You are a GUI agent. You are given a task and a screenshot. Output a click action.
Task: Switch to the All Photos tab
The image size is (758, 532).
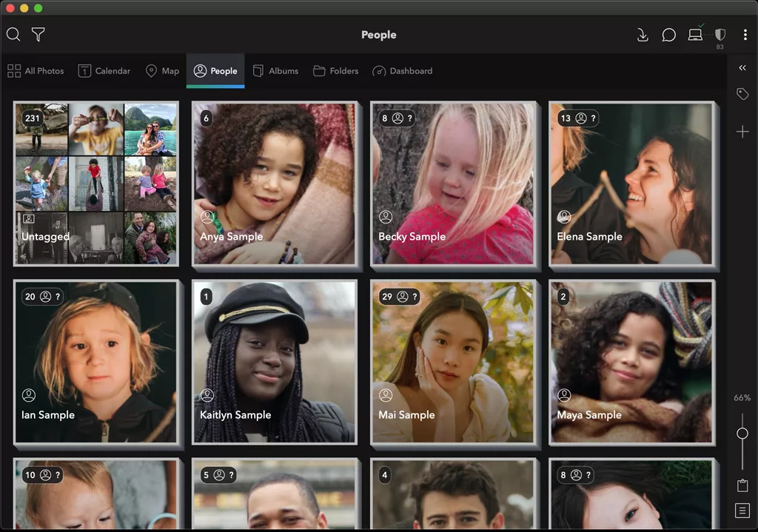(x=36, y=71)
